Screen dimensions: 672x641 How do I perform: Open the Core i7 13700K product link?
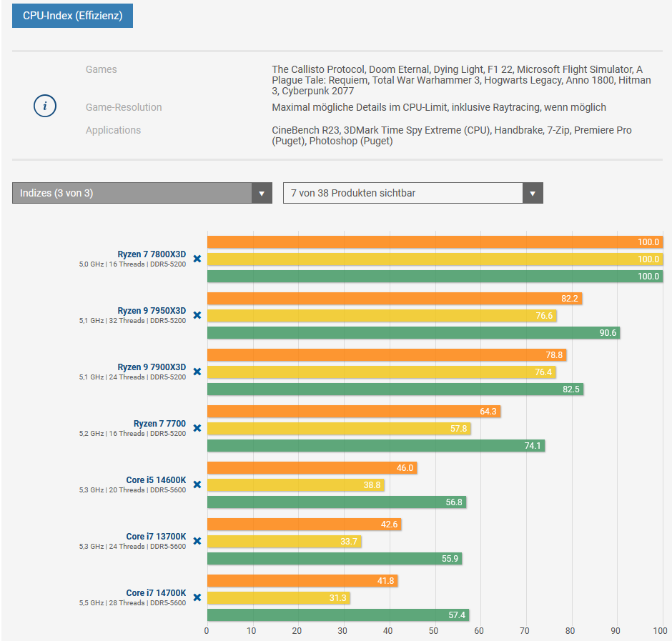[156, 537]
